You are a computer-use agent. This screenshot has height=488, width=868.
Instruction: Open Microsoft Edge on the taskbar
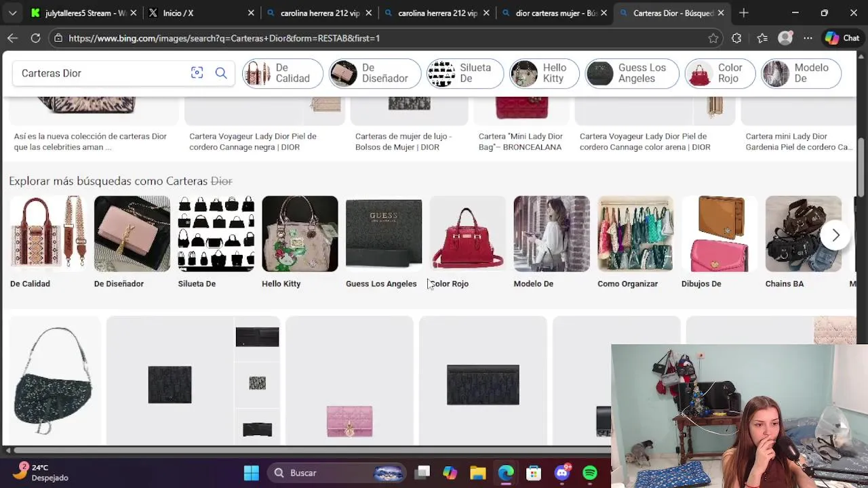click(x=506, y=473)
